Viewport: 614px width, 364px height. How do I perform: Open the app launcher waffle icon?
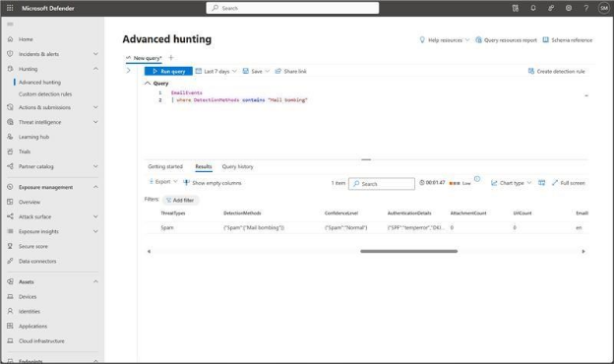(x=10, y=8)
